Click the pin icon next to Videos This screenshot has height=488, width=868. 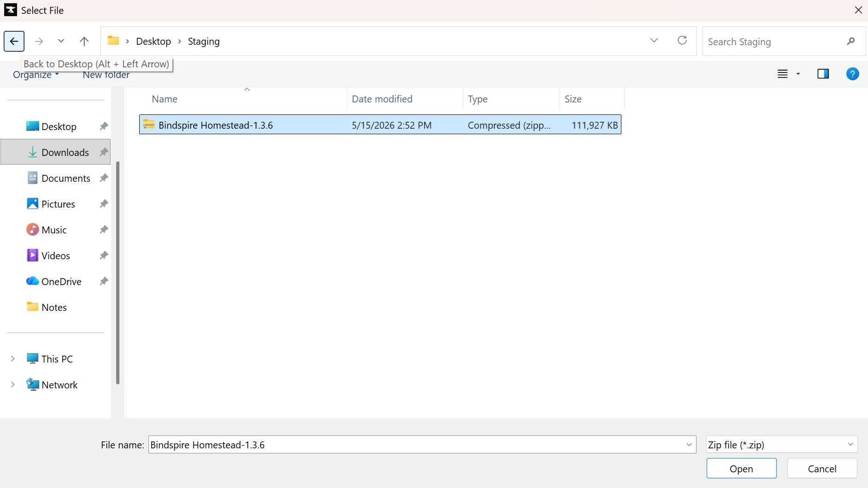(x=104, y=256)
